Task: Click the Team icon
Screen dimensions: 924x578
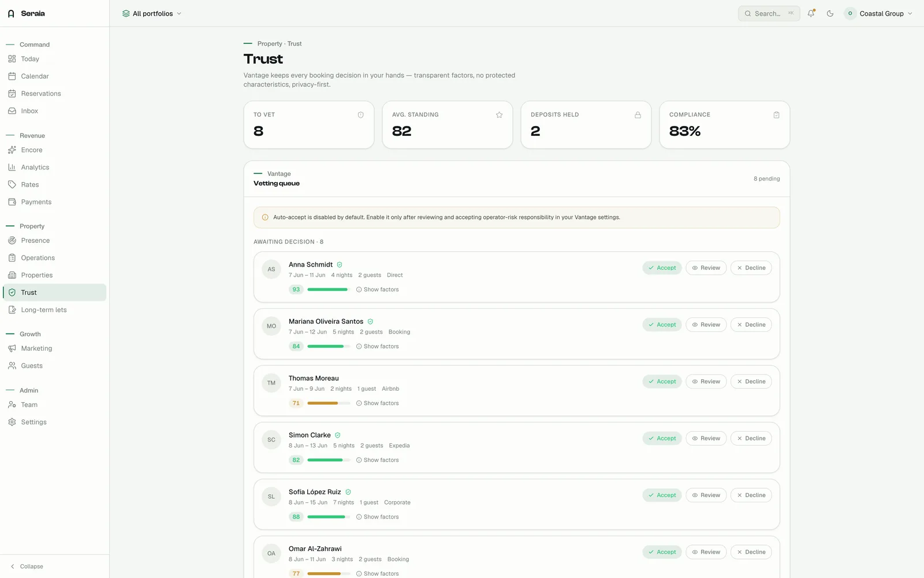Action: [x=12, y=405]
